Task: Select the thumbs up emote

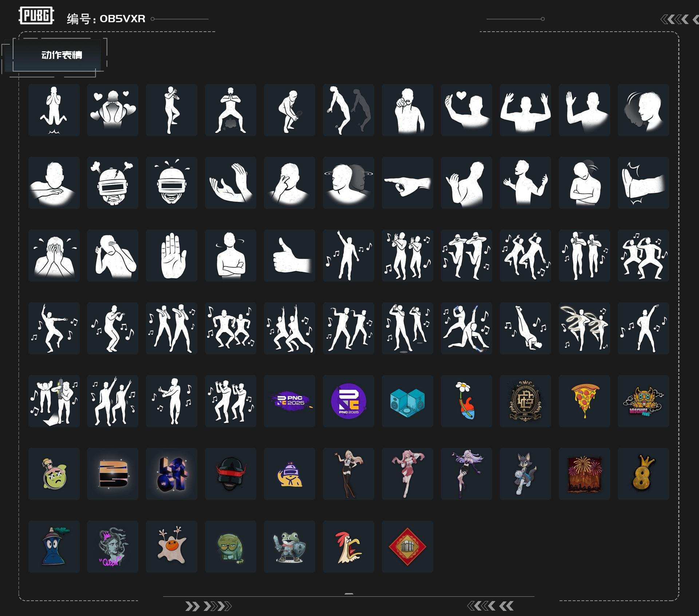Action: 289,255
